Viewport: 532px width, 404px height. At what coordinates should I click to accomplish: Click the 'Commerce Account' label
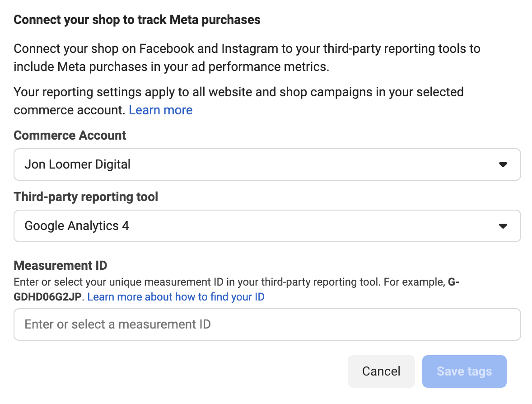[70, 135]
